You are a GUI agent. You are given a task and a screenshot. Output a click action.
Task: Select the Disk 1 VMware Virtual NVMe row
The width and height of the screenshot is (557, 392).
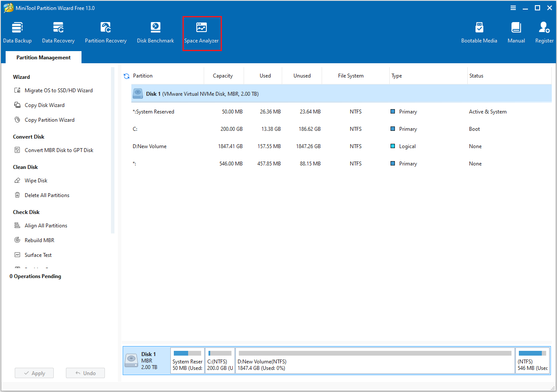coord(342,94)
